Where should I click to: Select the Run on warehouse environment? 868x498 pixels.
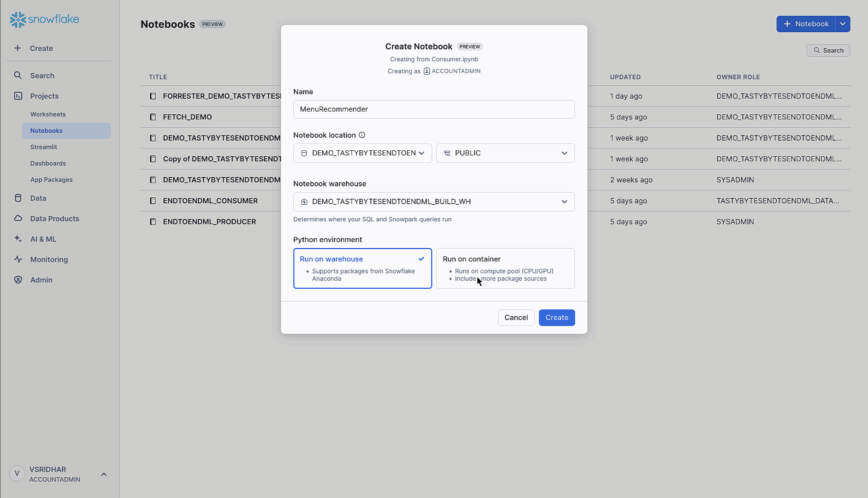click(x=362, y=268)
